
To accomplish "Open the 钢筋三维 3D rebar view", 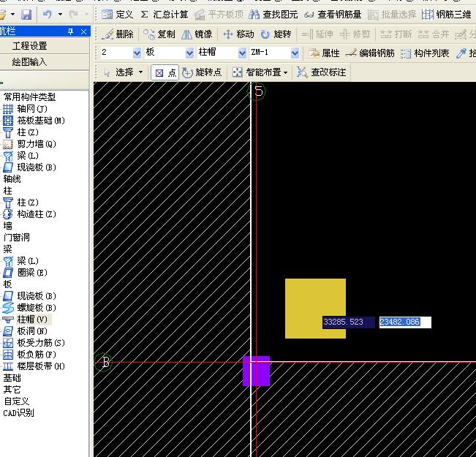I will 447,15.
